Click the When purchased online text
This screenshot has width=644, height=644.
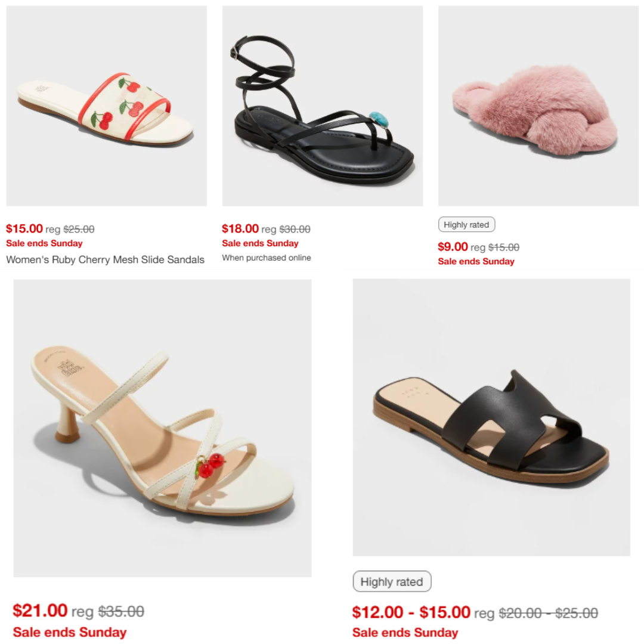point(267,258)
